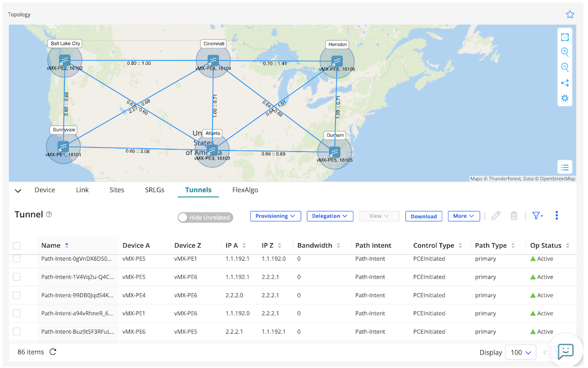The height and width of the screenshot is (368, 588).
Task: Click the 0.96 :: 0.69 link label
Action: coord(273,154)
